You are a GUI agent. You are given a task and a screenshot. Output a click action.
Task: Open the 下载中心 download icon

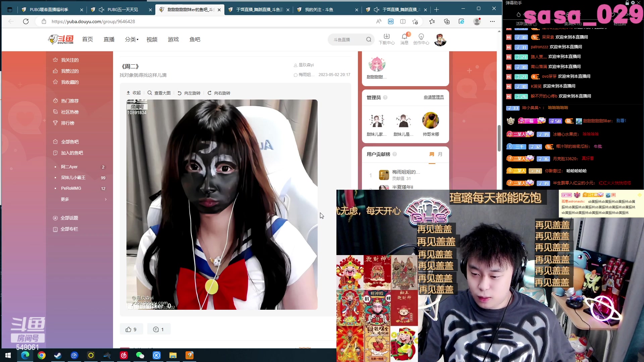[386, 39]
